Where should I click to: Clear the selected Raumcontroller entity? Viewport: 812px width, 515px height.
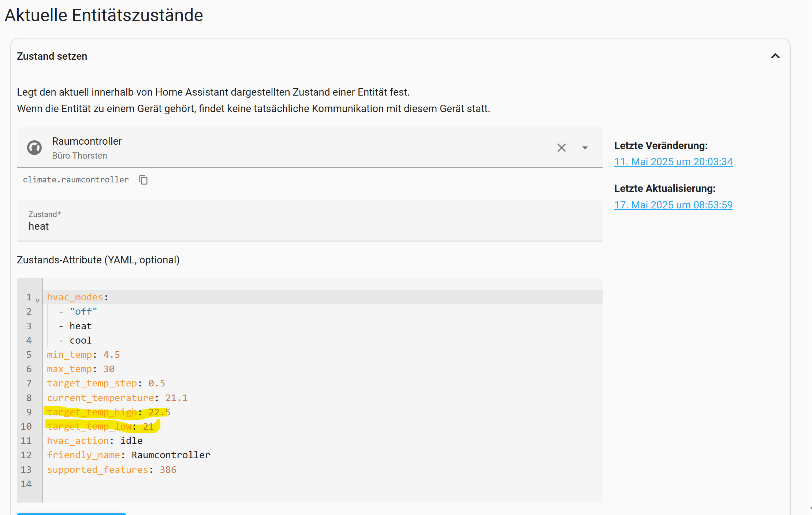click(x=561, y=148)
